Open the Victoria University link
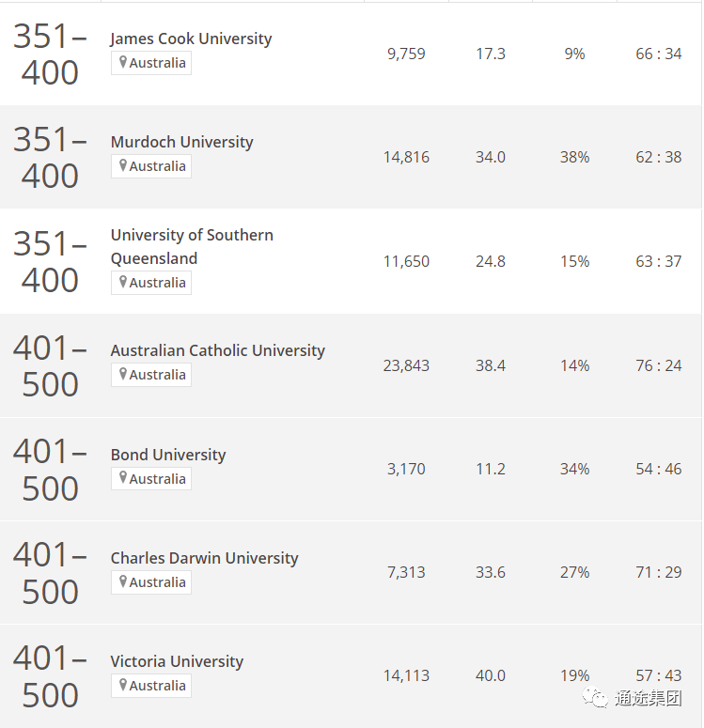 tap(177, 661)
